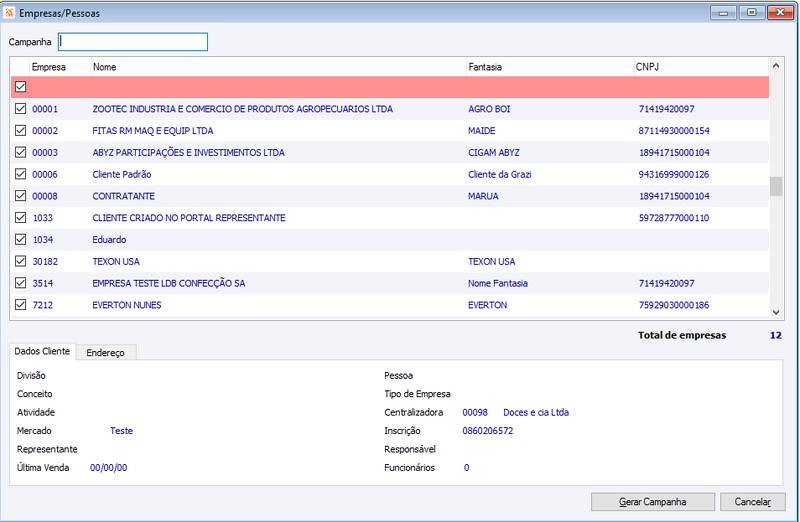Click the list scrollbar up arrow
This screenshot has width=800, height=522.
(776, 65)
